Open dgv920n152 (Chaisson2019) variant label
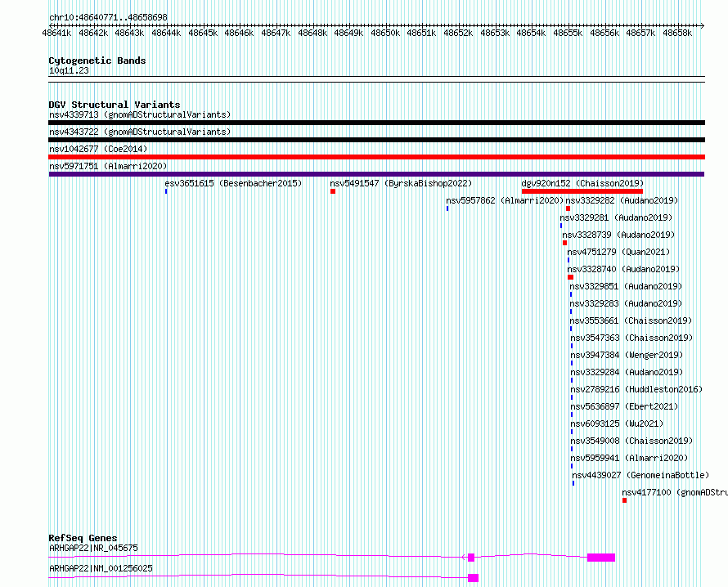 [x=582, y=183]
